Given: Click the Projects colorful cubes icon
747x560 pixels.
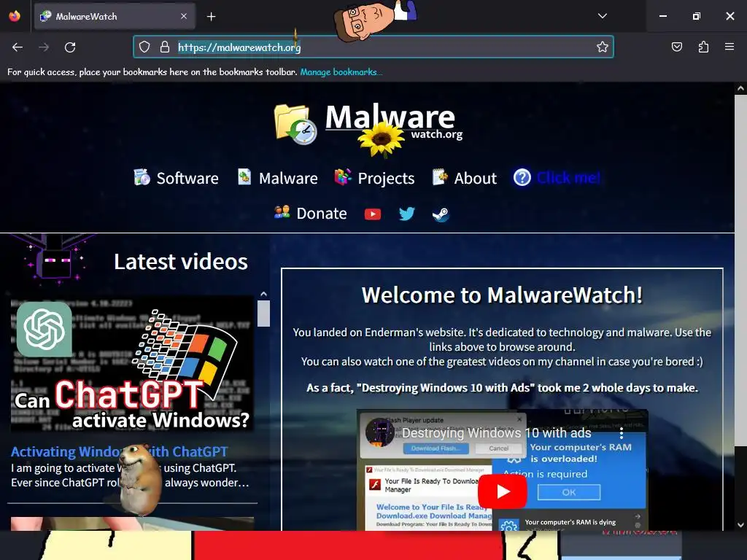Looking at the screenshot, I should click(x=343, y=176).
